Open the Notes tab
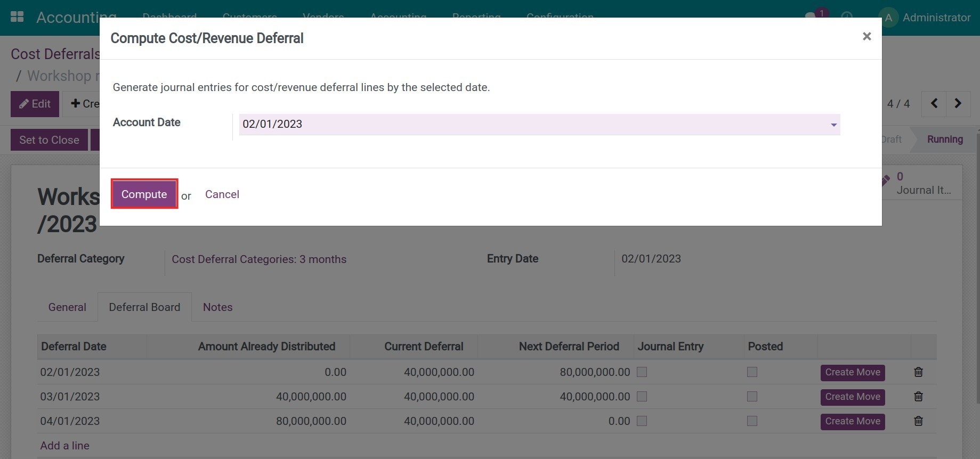Screen dimensions: 980x459 pyautogui.click(x=217, y=307)
